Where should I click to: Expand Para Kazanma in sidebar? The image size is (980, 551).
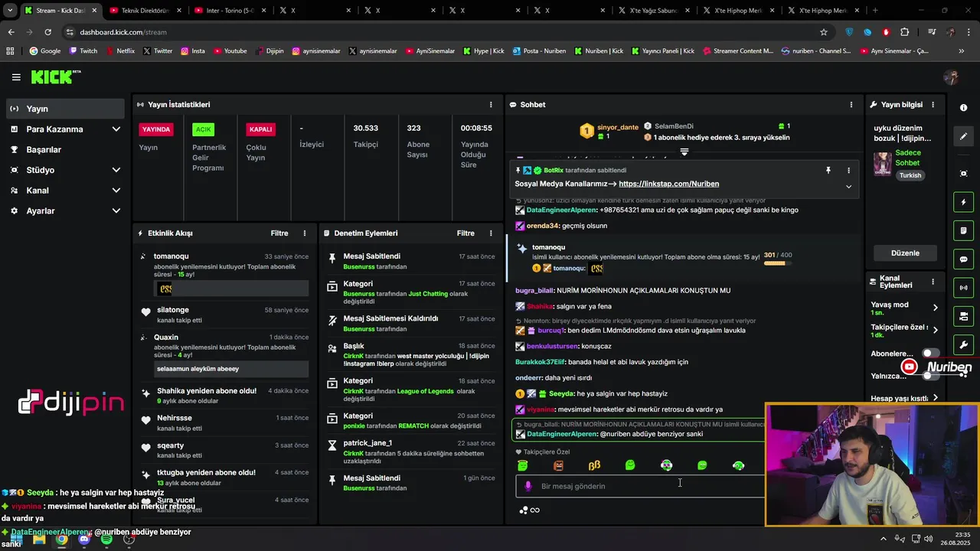116,129
